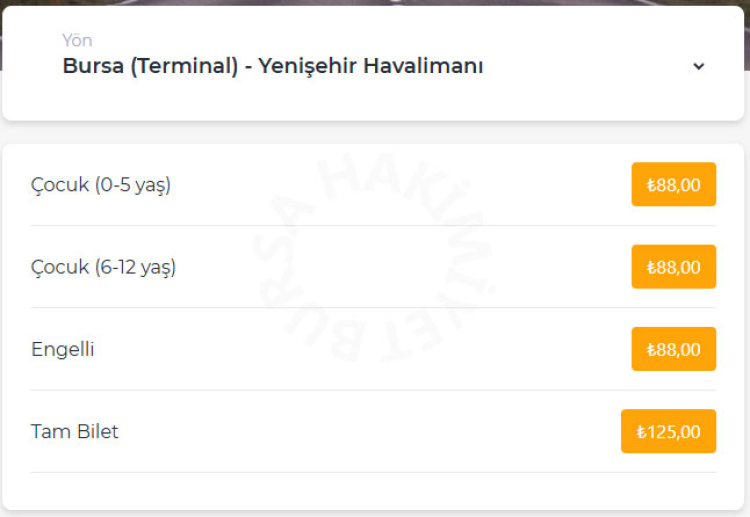Viewport: 750px width, 517px height.
Task: Select the ₺88,00 price for Çocuk (6-12 yaş)
Action: [x=673, y=267]
